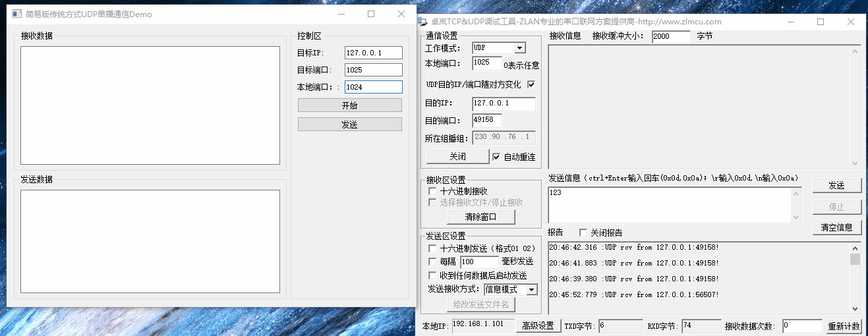This screenshot has height=336, width=868.
Task: Click the 接收信息 area scrollbar down arrow
Action: (x=855, y=163)
